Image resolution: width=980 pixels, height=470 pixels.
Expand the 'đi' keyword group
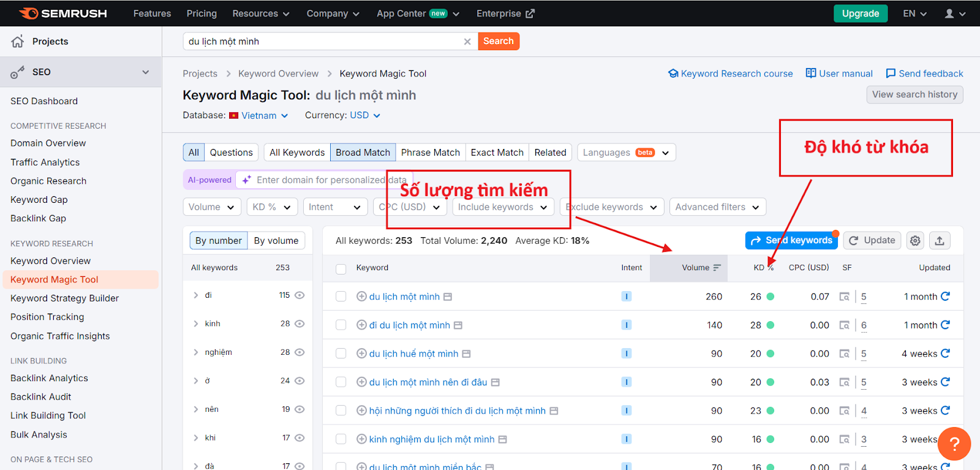(196, 295)
